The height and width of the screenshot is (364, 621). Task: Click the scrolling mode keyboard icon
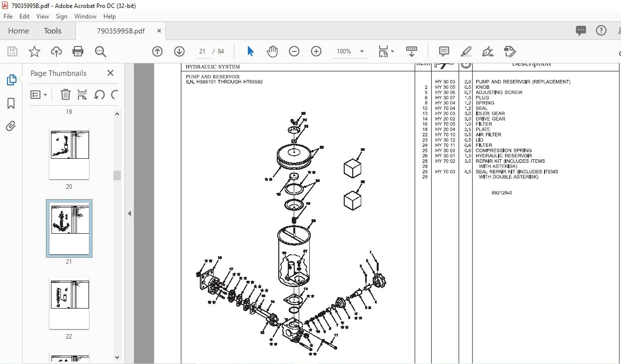[412, 51]
